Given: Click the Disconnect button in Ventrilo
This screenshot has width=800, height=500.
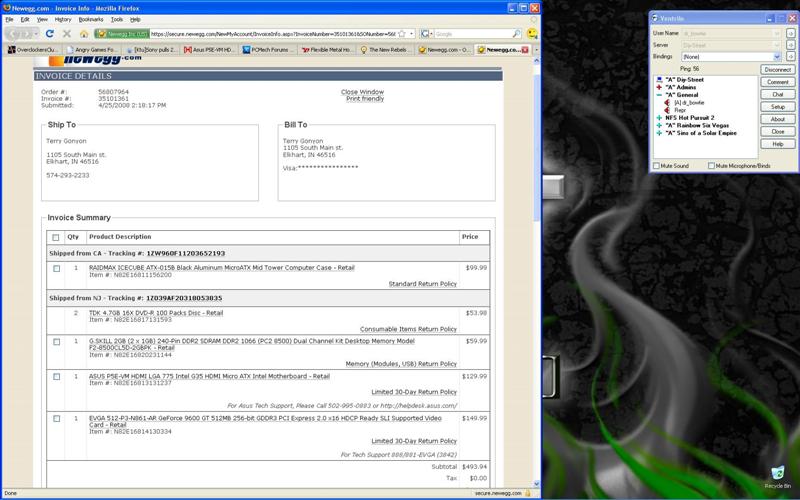Looking at the screenshot, I should 777,70.
